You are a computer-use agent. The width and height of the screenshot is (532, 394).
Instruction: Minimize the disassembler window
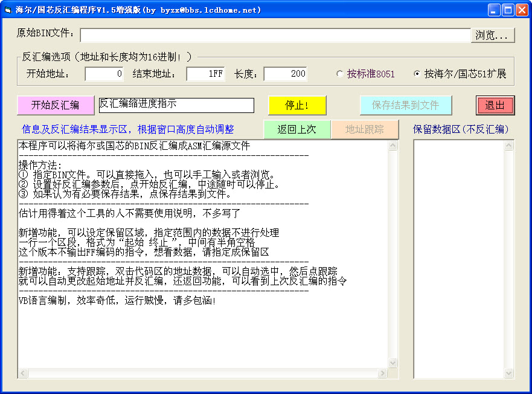pos(494,10)
